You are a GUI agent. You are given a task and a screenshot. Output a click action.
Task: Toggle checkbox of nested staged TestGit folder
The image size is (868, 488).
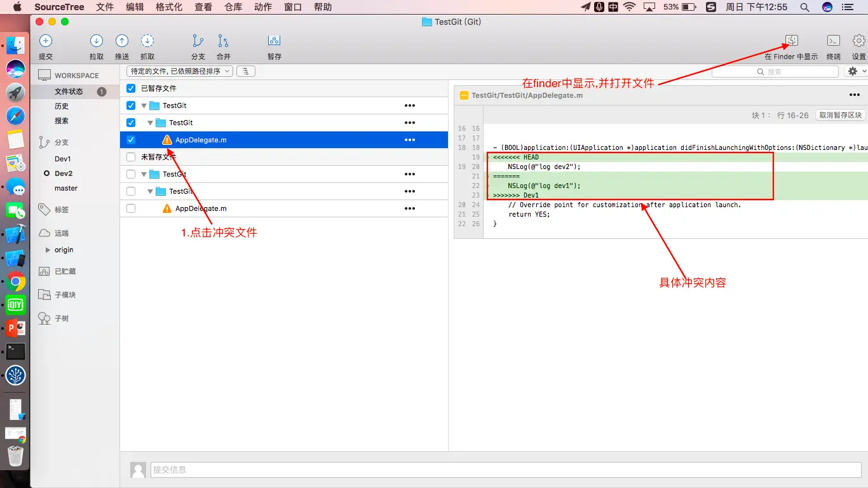131,123
